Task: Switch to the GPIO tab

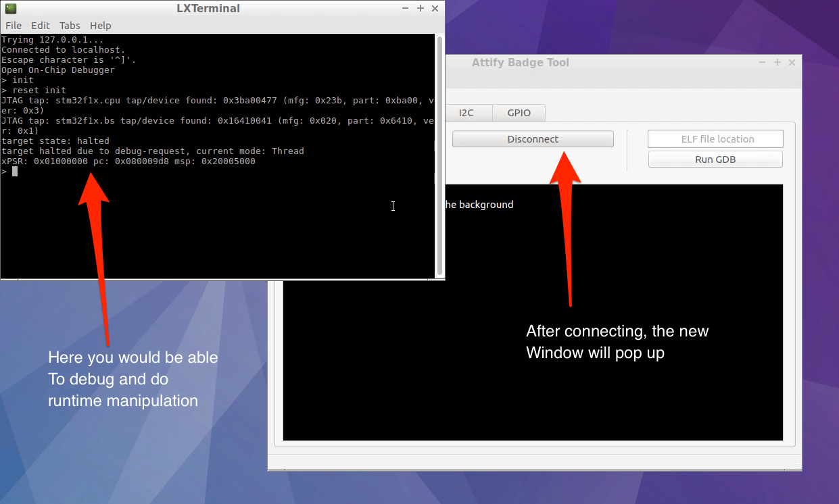Action: tap(519, 113)
